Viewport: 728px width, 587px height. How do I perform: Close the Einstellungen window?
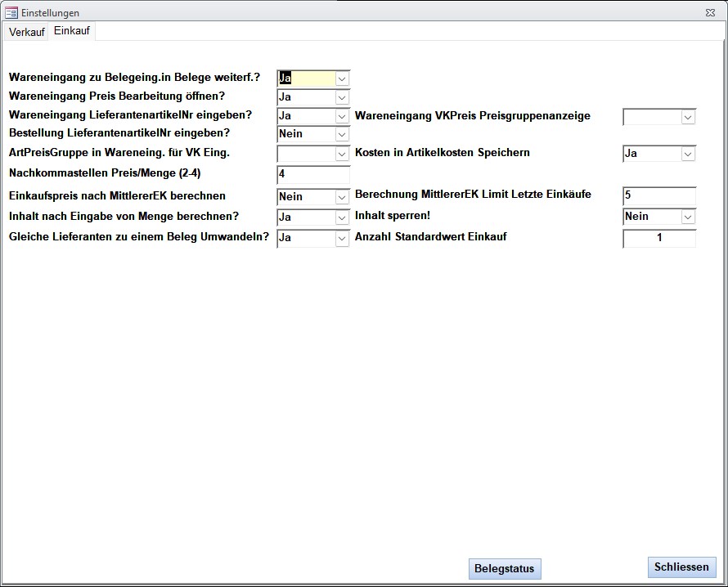tap(709, 12)
